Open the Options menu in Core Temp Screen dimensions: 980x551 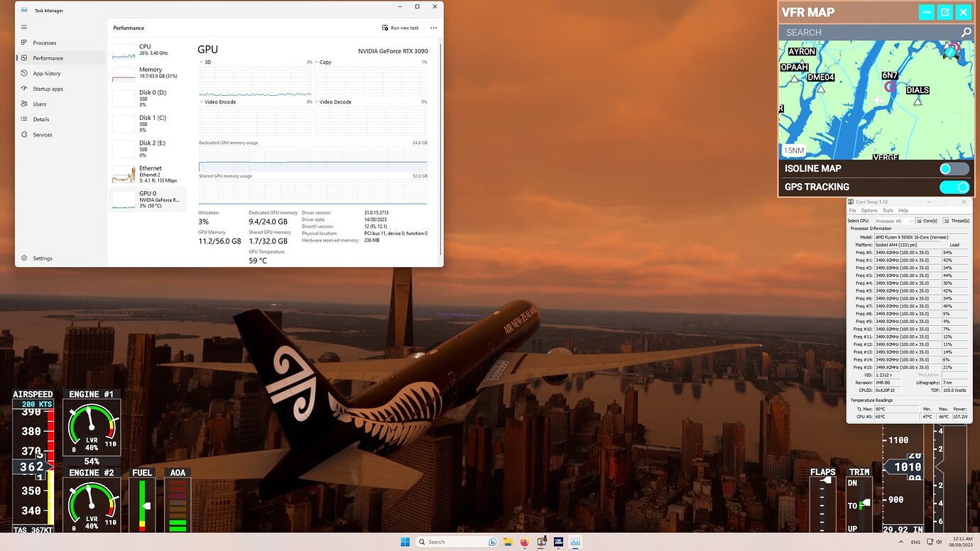coord(869,209)
